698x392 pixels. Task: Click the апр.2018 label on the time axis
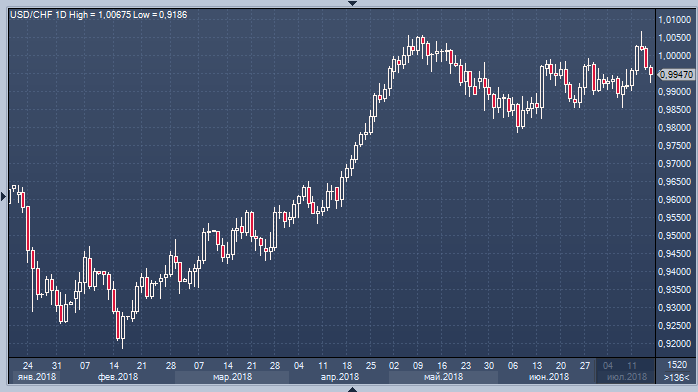(340, 377)
